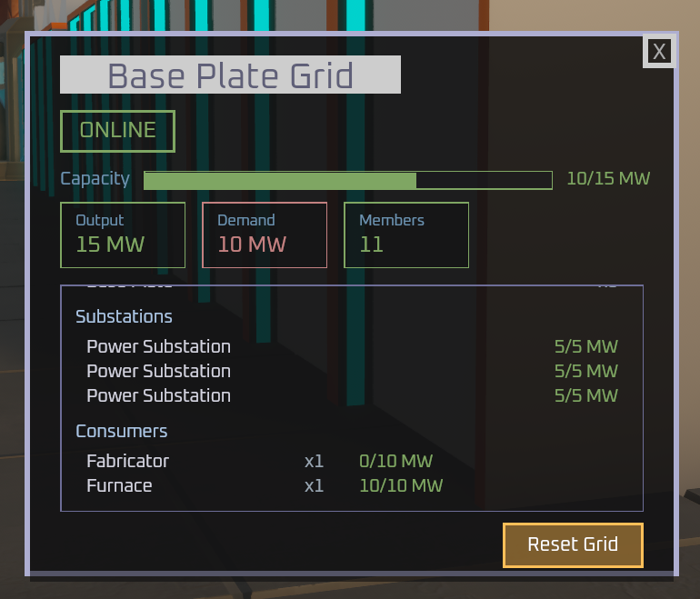The width and height of the screenshot is (700, 599).
Task: Click the Capacity label
Action: point(95,179)
